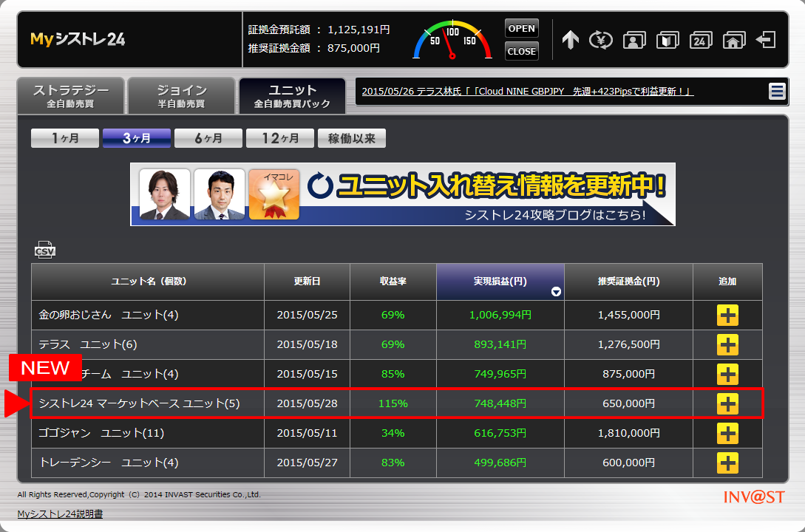
Task: Open the yen currency exchange icon
Action: click(x=601, y=39)
